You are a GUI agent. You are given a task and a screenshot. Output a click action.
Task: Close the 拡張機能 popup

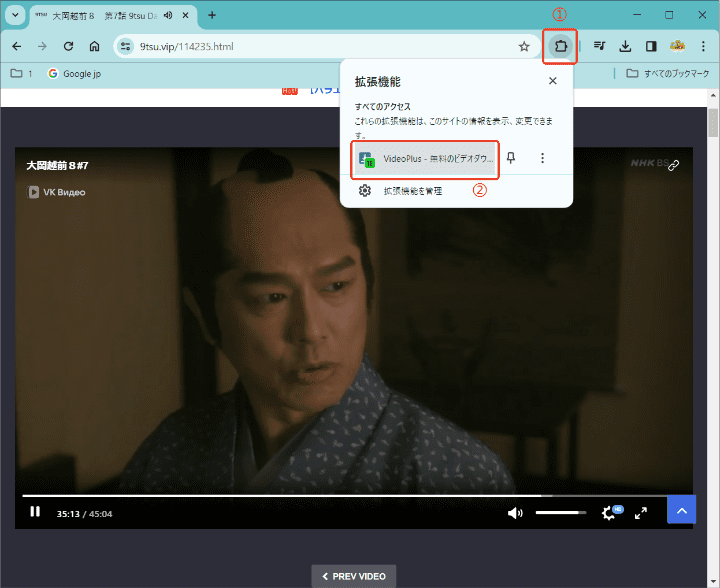tap(552, 81)
